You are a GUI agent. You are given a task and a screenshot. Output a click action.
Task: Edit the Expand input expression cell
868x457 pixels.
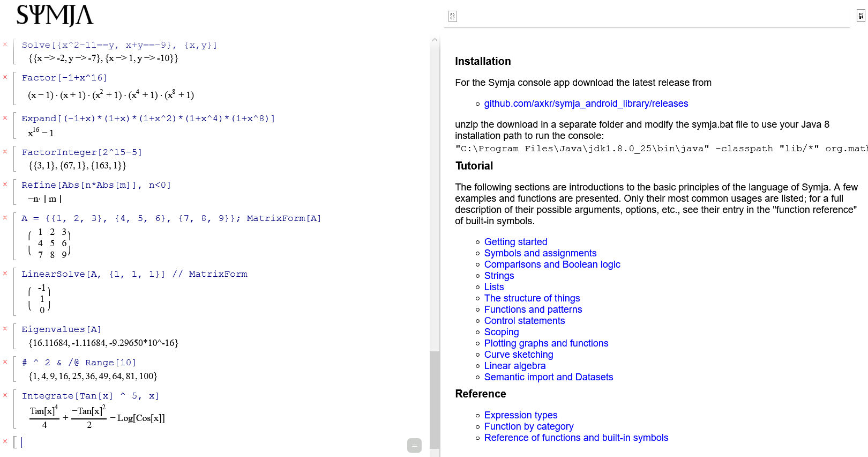(148, 119)
